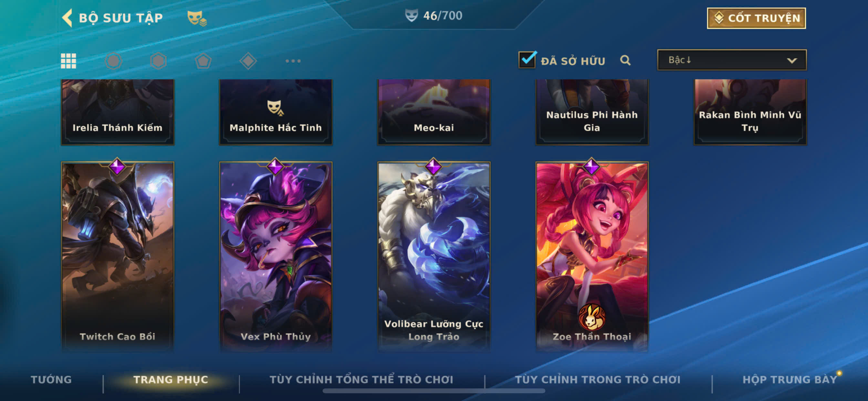Image resolution: width=868 pixels, height=401 pixels.
Task: Filter by the diamond rarity icon
Action: (x=248, y=61)
